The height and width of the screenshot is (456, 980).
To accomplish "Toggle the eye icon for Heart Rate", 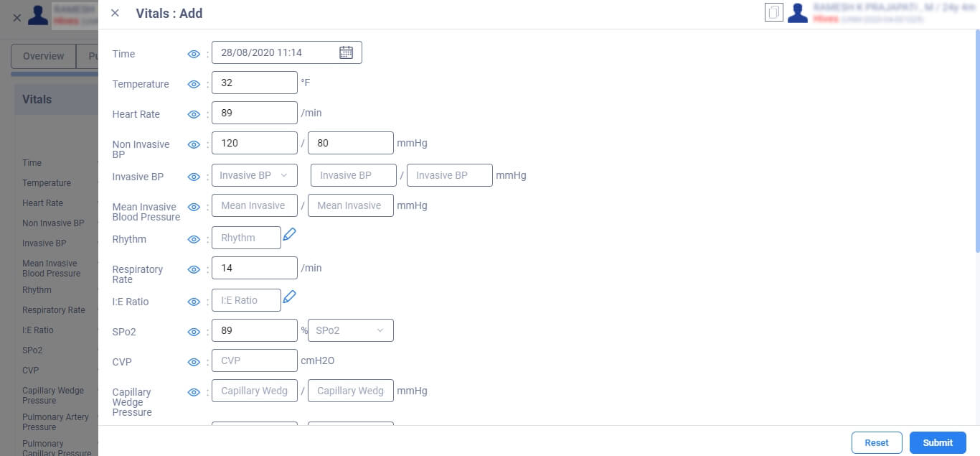I will point(193,114).
